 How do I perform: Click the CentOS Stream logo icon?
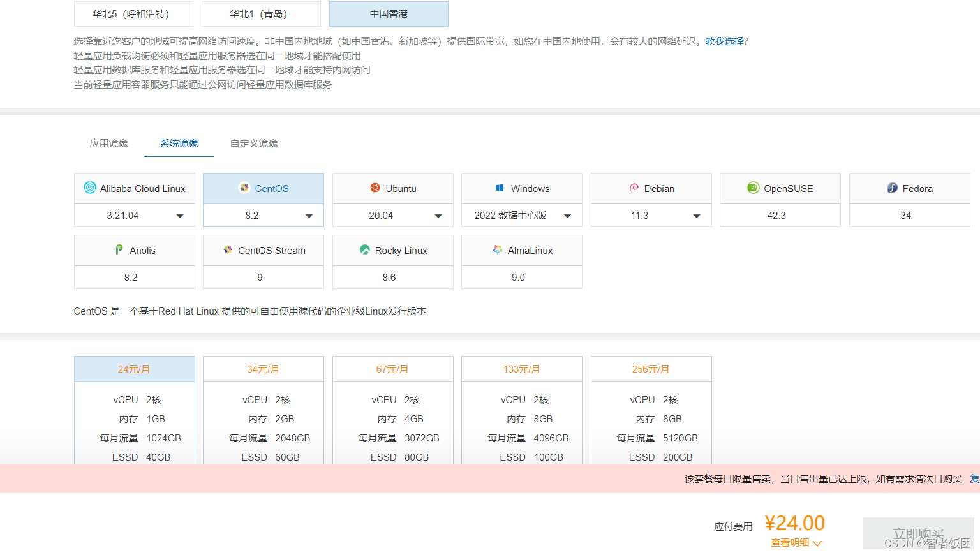[x=228, y=249]
